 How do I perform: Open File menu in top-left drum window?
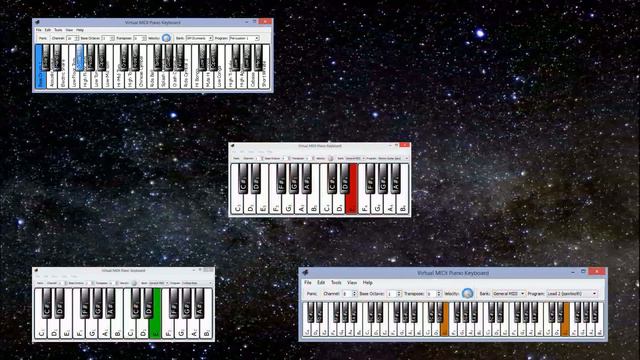[38, 30]
